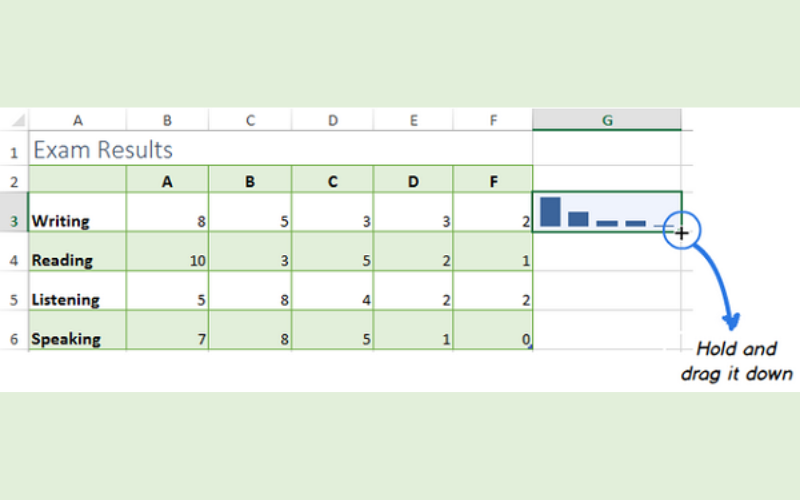
Task: Click column D header
Action: point(333,120)
